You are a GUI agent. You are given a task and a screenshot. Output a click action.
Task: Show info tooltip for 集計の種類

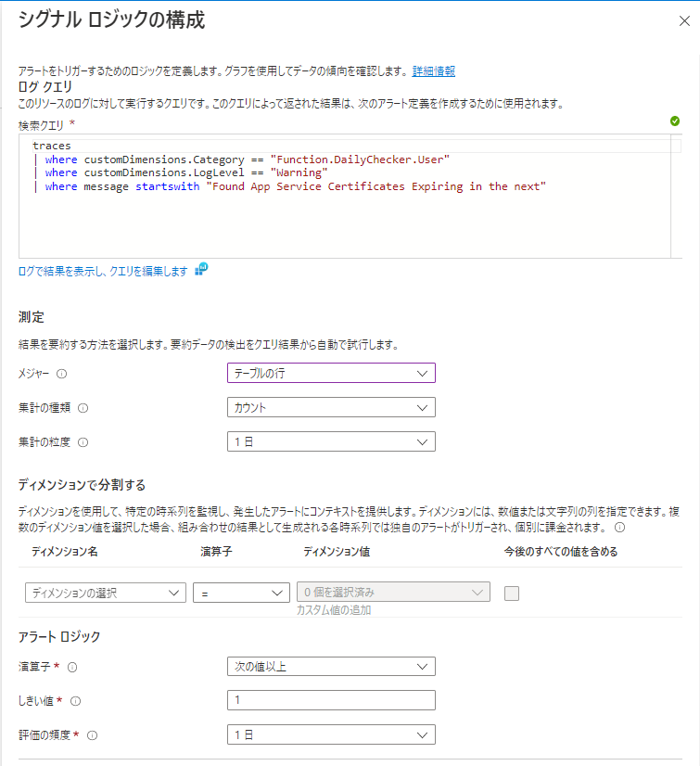[83, 408]
